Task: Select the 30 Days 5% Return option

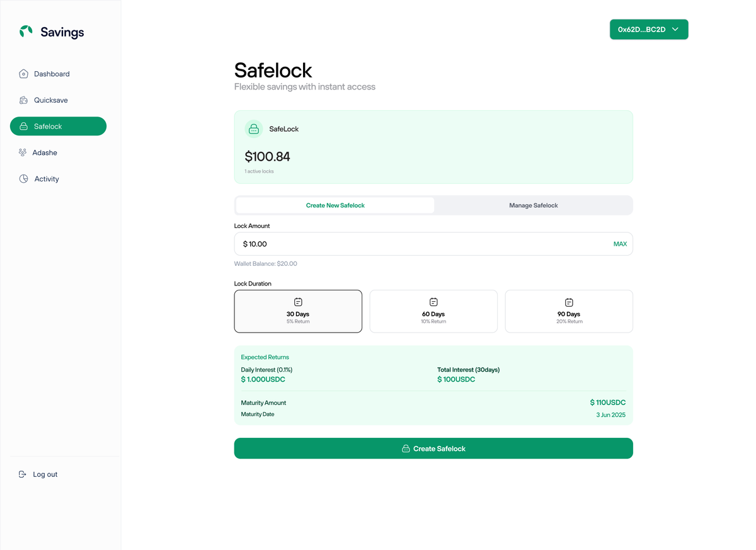Action: [x=298, y=311]
